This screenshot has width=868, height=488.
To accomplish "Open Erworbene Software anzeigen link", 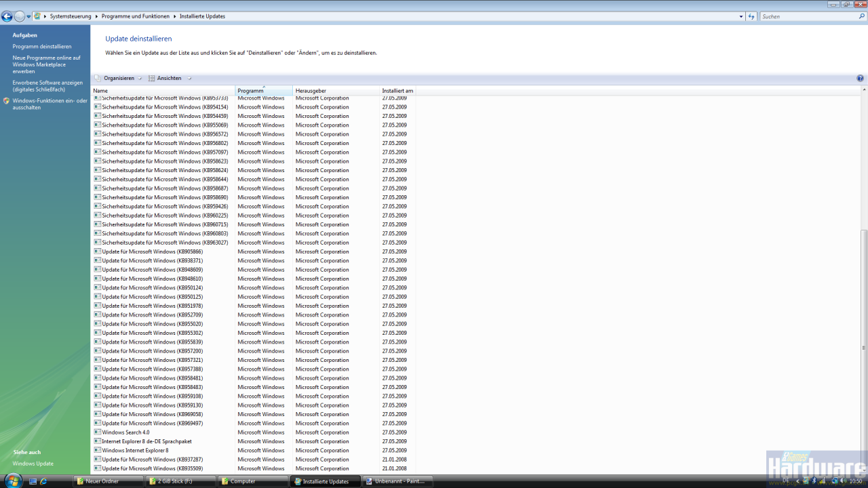I will click(47, 86).
